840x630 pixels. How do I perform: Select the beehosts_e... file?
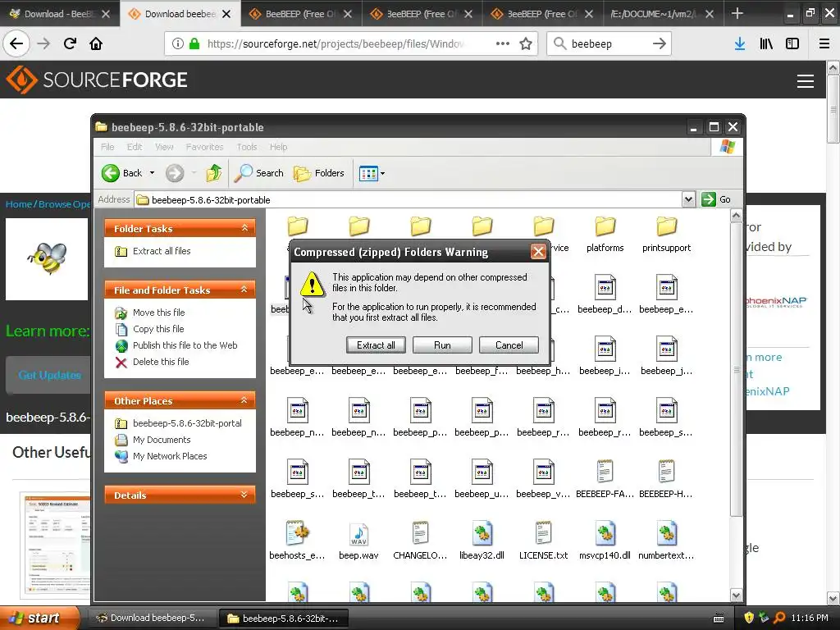click(297, 541)
